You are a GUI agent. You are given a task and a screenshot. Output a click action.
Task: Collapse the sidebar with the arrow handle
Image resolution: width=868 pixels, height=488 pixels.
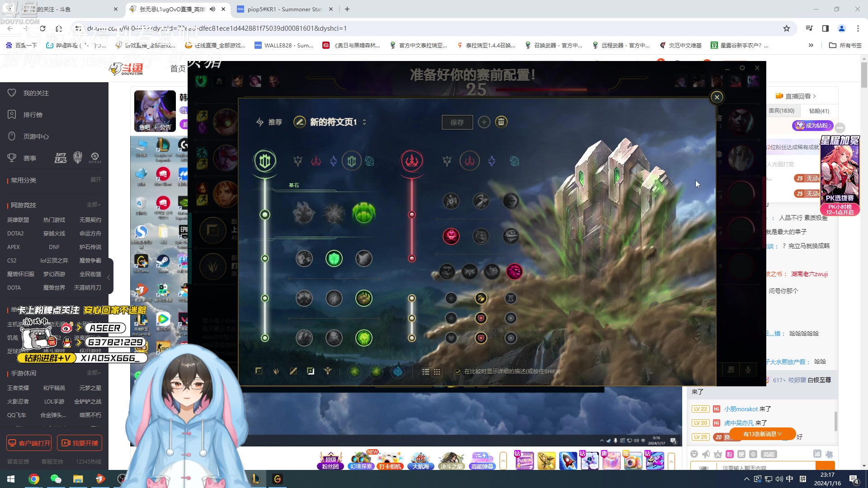[108, 277]
